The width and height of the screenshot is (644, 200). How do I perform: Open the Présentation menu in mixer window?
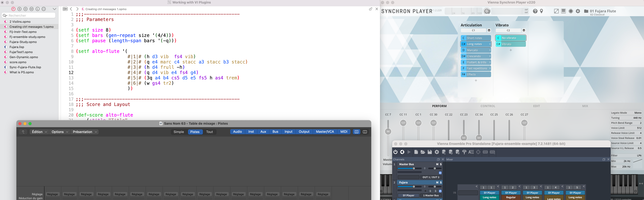tap(85, 132)
